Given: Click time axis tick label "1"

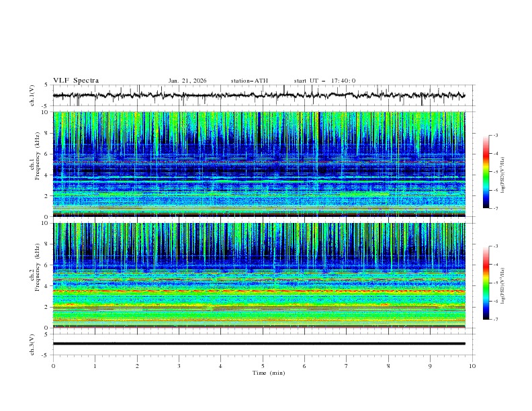Looking at the screenshot, I should (95, 366).
